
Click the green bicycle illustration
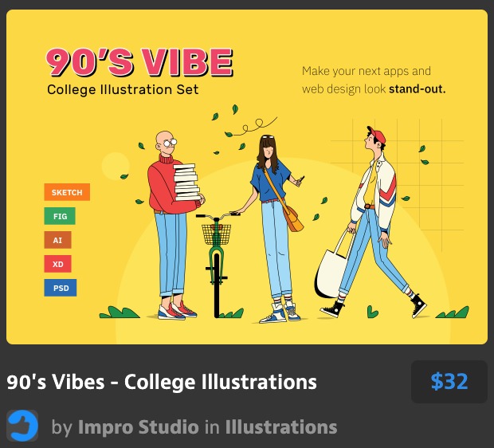pyautogui.click(x=217, y=265)
